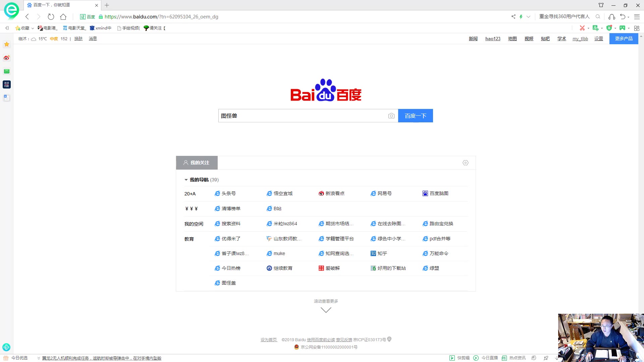The image size is (644, 362).
Task: Expand the address bar dropdown chevron
Action: coord(528,16)
